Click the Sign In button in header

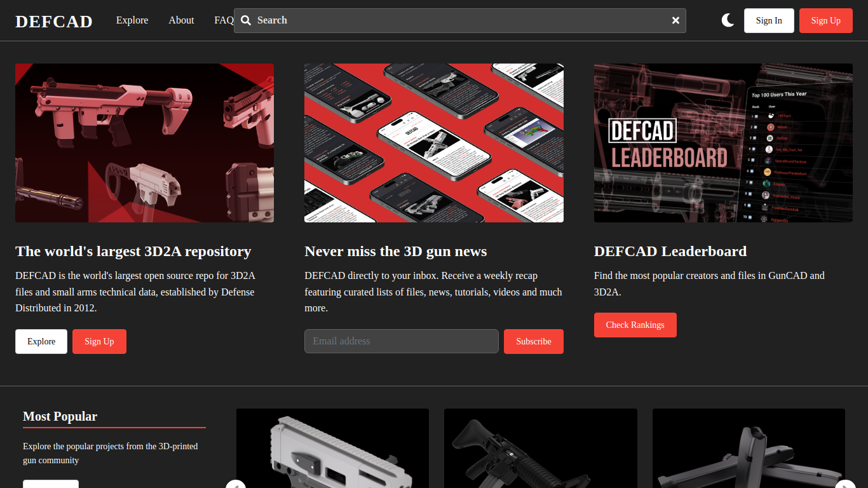point(769,20)
